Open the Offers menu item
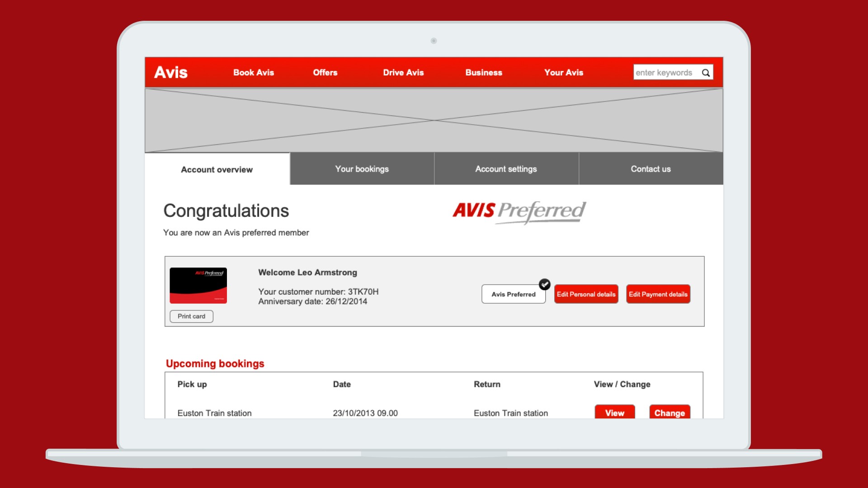This screenshot has width=868, height=488. [x=325, y=73]
